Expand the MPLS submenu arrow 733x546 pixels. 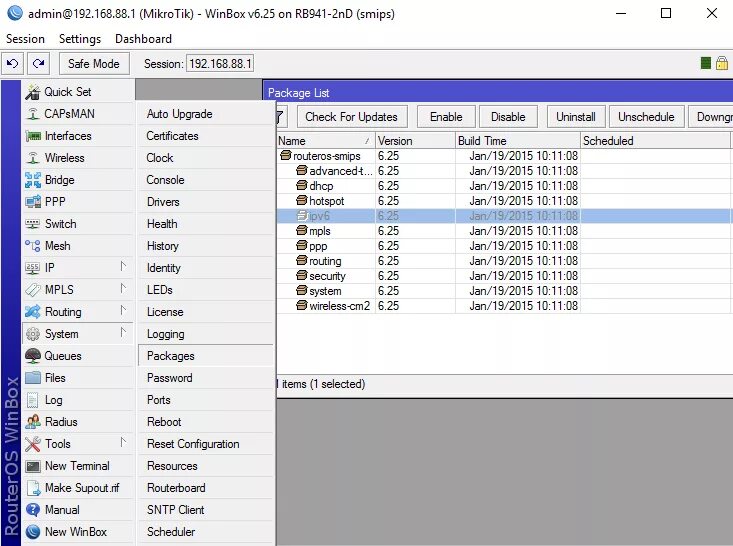click(123, 288)
